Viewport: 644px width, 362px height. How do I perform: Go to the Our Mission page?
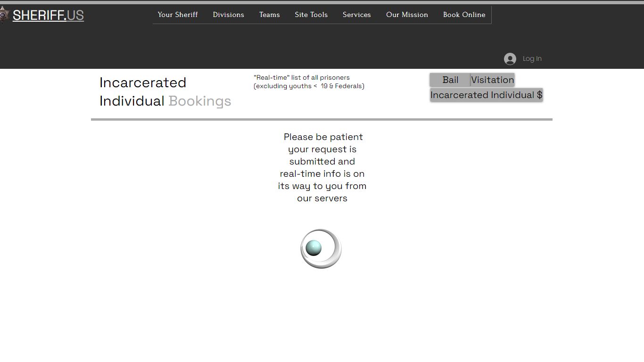click(x=407, y=15)
